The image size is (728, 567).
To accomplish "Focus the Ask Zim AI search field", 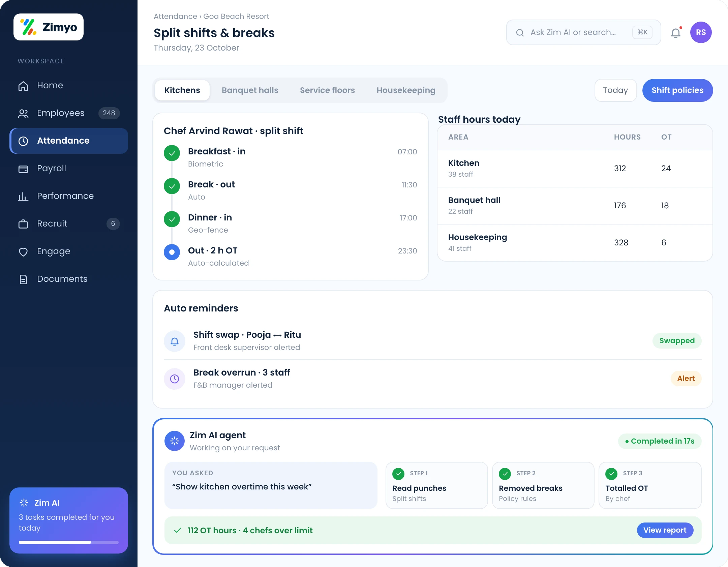I will 583,32.
